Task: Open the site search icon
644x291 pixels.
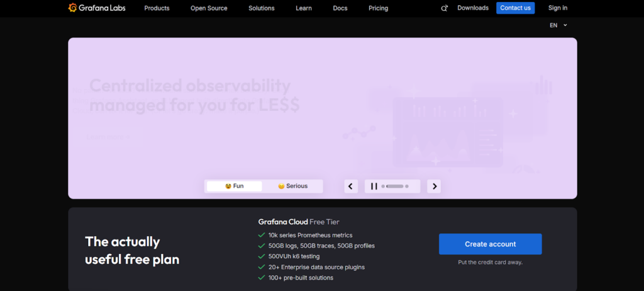Action: (x=444, y=8)
